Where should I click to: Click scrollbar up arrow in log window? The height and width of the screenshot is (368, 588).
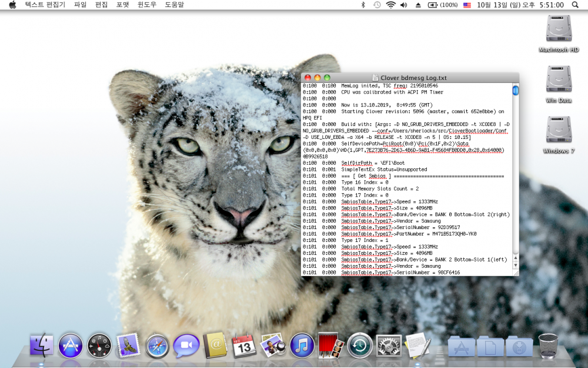point(516,258)
